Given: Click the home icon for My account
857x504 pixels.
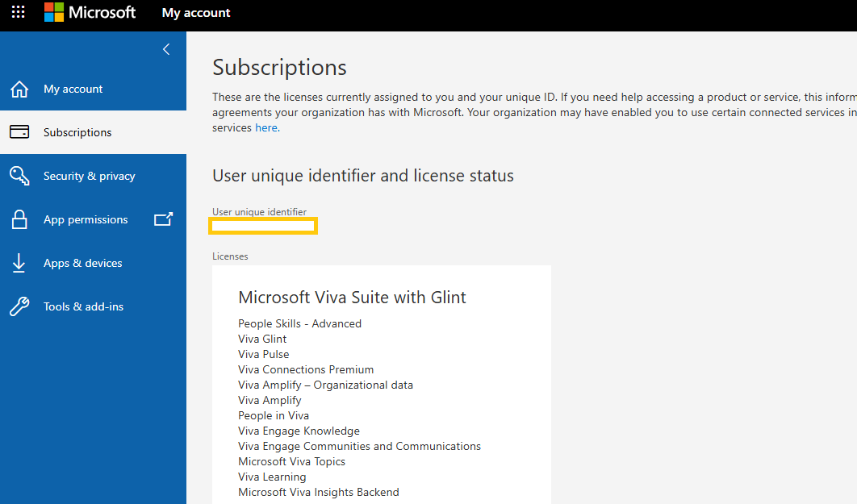Looking at the screenshot, I should (19, 89).
